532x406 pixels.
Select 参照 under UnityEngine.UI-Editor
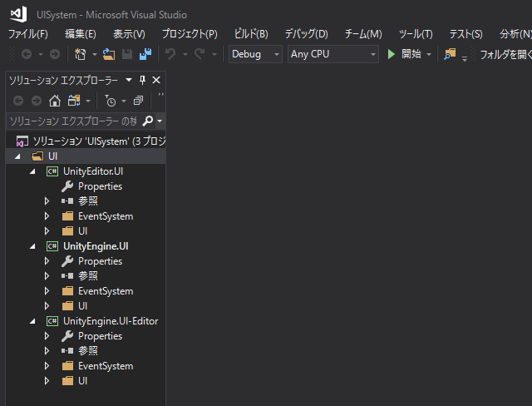[x=88, y=350]
